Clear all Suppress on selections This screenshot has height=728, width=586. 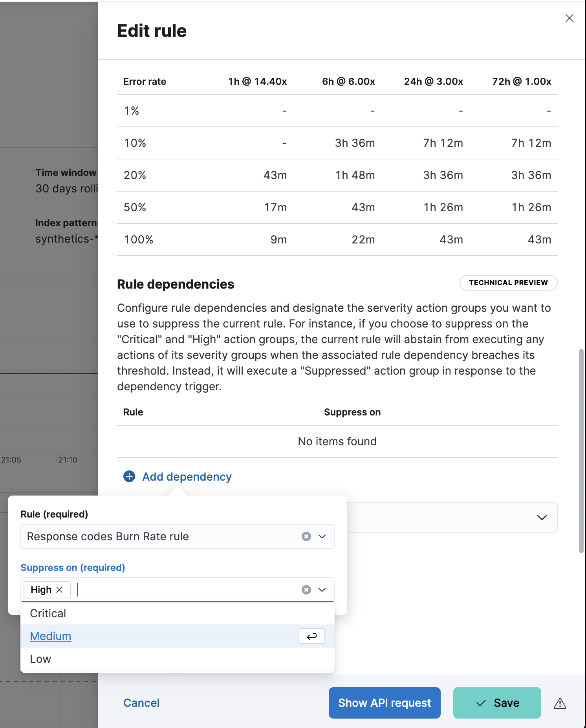[306, 590]
